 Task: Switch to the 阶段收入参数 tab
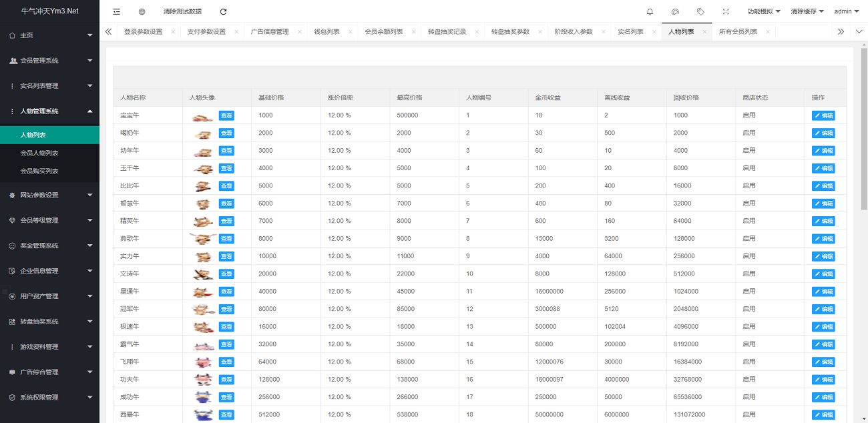point(574,31)
